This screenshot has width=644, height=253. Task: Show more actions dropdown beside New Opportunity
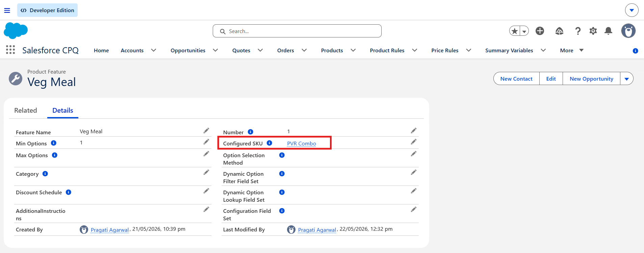627,79
